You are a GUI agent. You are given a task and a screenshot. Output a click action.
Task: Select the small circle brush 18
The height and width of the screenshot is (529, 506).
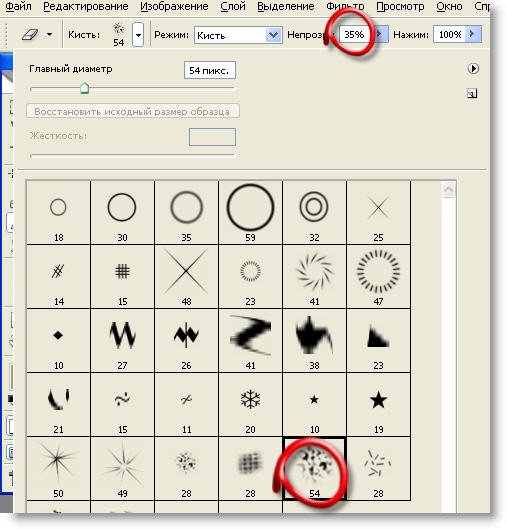coord(58,213)
